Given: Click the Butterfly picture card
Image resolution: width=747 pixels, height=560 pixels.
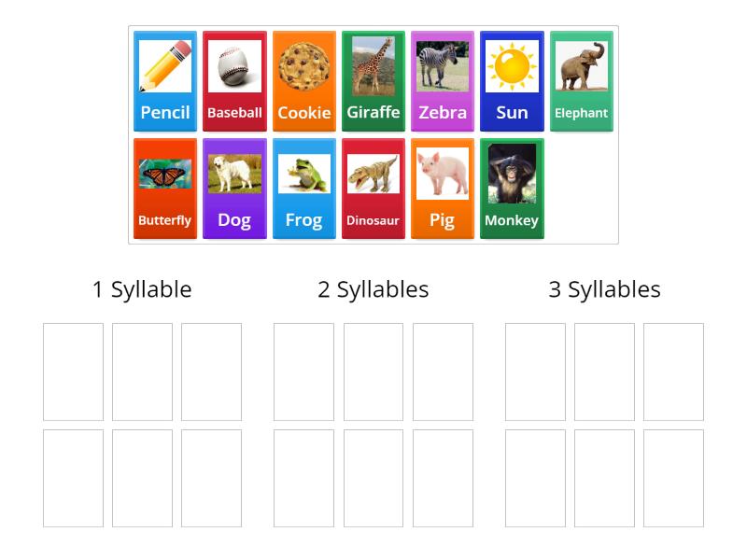Looking at the screenshot, I should tap(165, 187).
